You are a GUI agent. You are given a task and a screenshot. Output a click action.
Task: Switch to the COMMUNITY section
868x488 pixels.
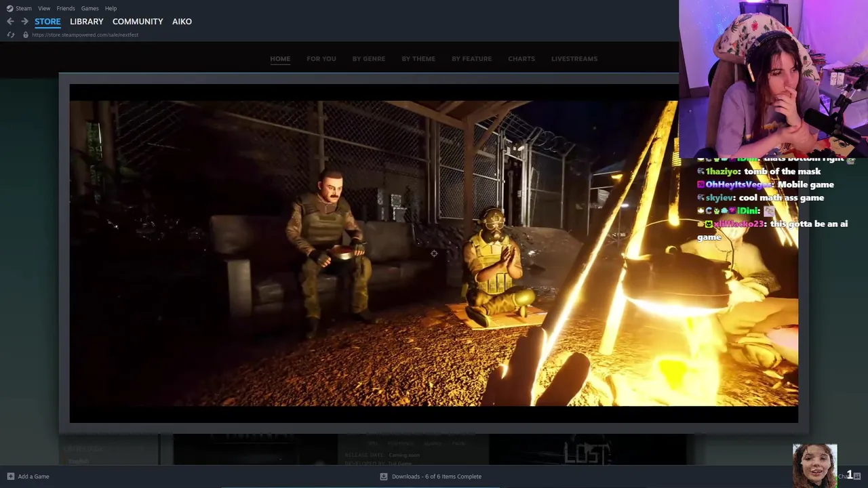[x=138, y=22]
